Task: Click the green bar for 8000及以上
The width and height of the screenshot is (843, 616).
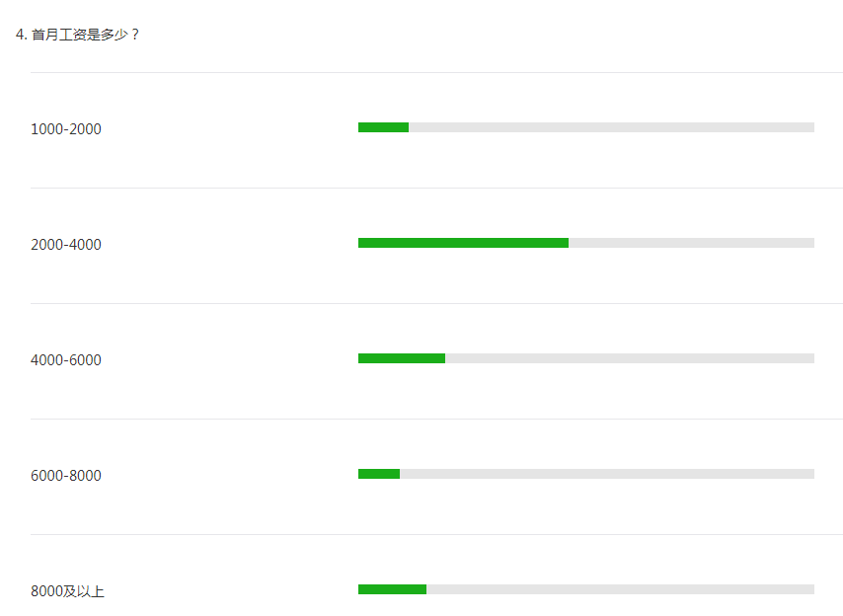Action: pyautogui.click(x=393, y=589)
